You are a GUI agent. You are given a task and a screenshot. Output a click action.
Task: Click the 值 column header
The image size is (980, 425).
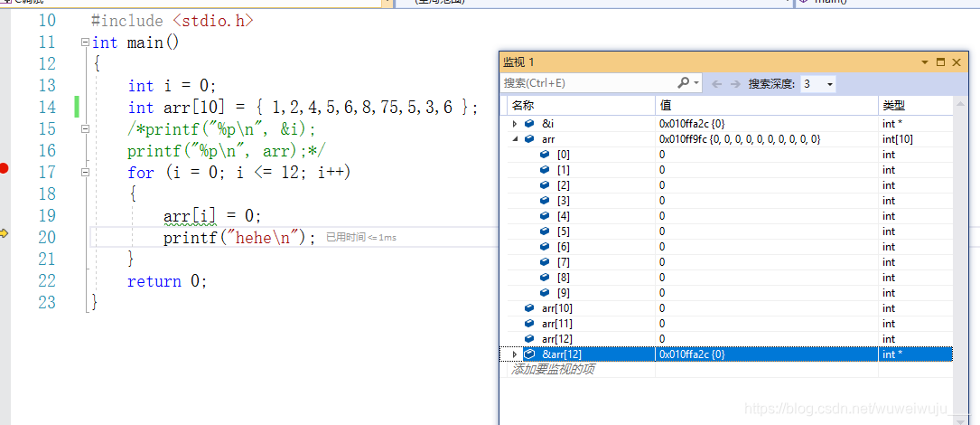[767, 106]
